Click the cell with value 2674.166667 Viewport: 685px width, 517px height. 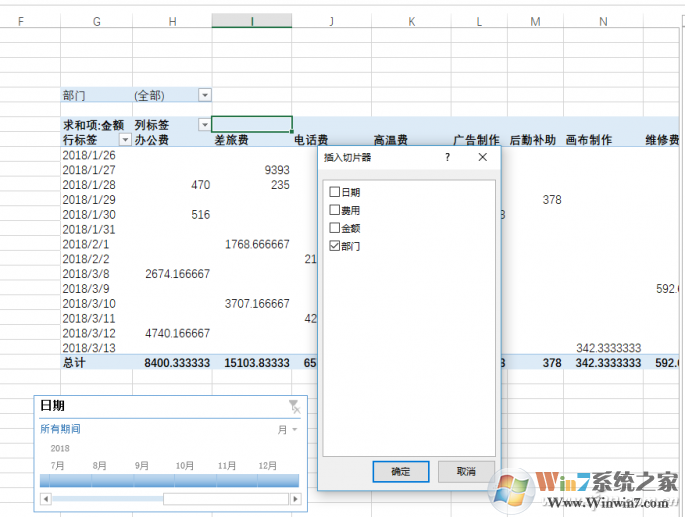177,274
